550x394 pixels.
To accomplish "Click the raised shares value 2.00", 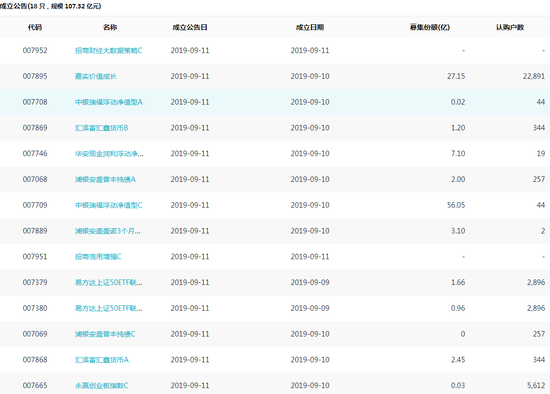I will point(458,179).
